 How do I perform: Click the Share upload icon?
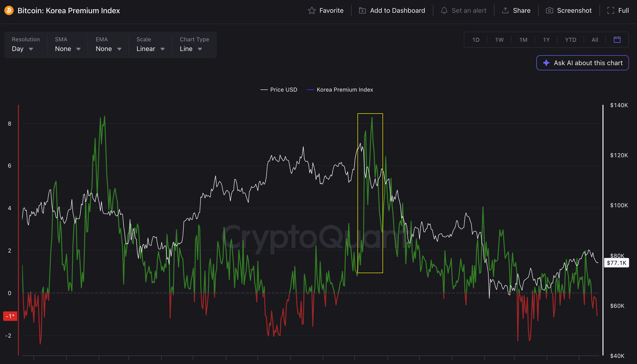point(505,10)
